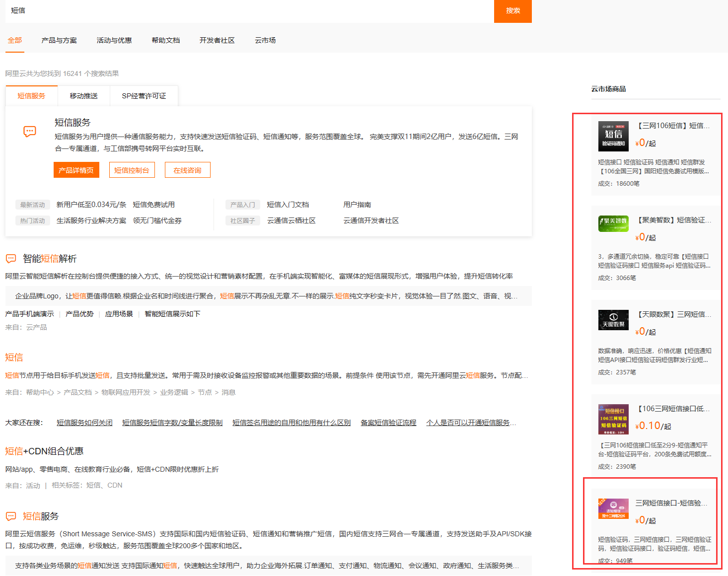Open the 106三网短信接口 purple thumbnail

click(x=613, y=419)
